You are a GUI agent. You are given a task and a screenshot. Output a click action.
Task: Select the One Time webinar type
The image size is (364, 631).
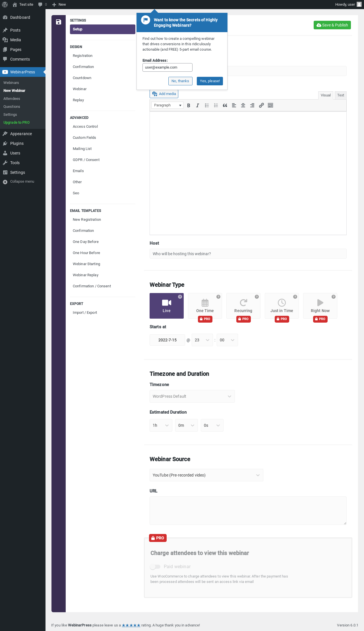tap(205, 306)
